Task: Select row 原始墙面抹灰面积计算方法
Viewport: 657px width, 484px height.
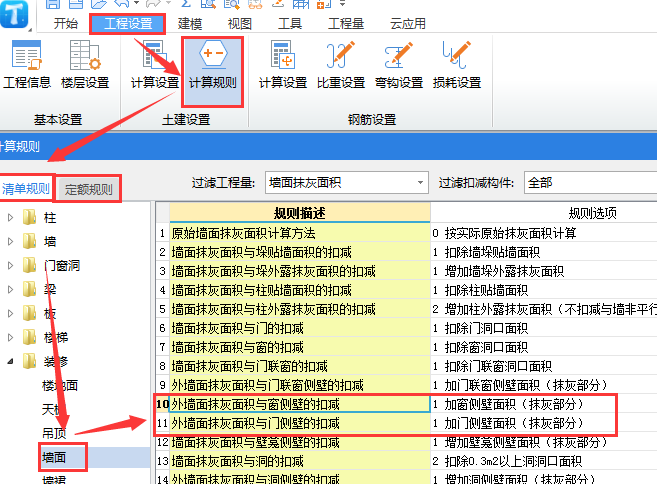Action: click(300, 233)
